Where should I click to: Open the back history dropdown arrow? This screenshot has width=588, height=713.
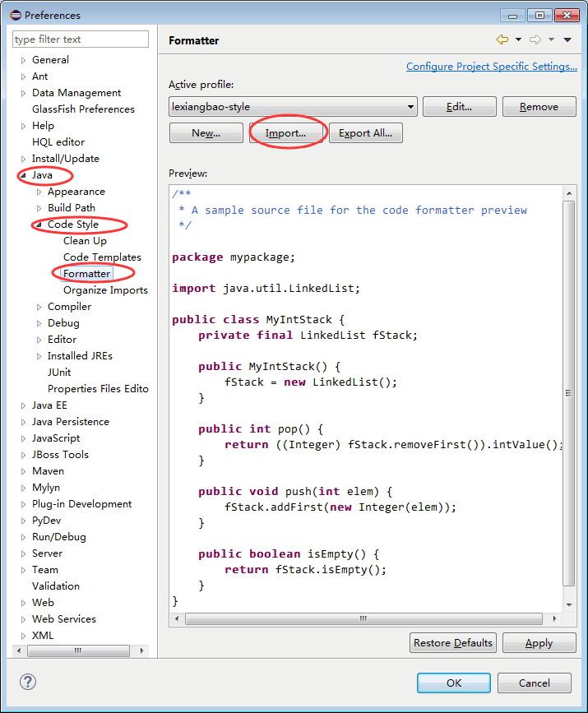[518, 39]
